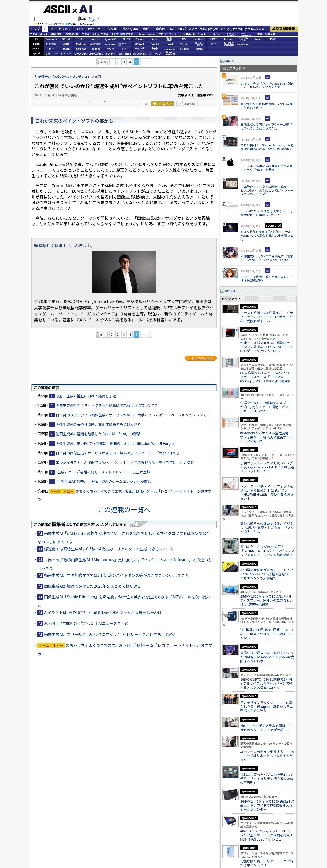Viewport: 327px width, 868px height.
Task: Open the Twitter icon link
Action: 72,24
